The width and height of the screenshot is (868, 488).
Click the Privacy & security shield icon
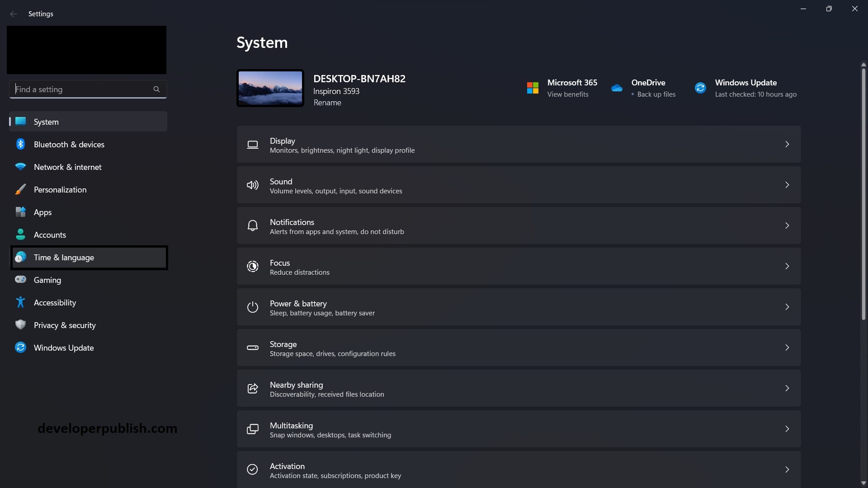click(20, 325)
